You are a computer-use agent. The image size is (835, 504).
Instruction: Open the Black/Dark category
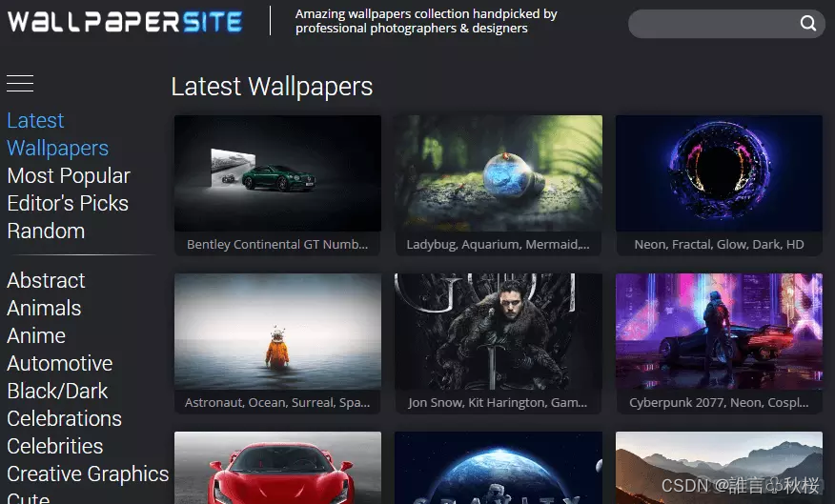57,392
